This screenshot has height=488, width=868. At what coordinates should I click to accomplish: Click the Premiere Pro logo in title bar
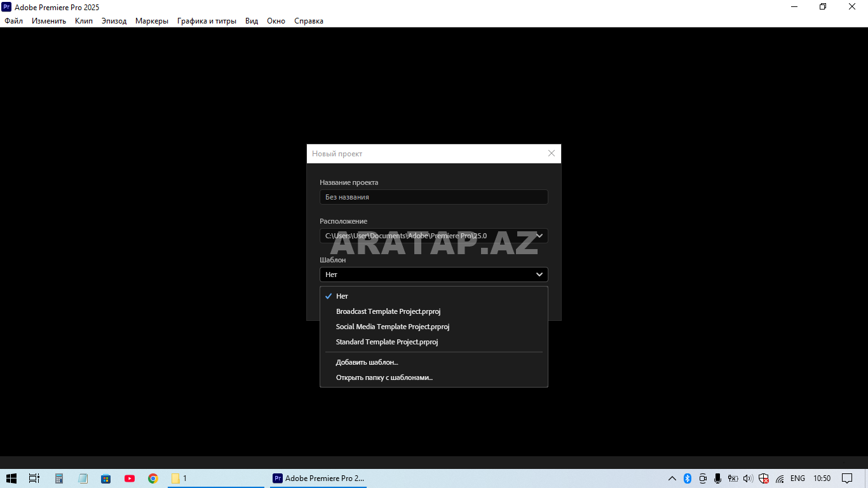coord(6,7)
